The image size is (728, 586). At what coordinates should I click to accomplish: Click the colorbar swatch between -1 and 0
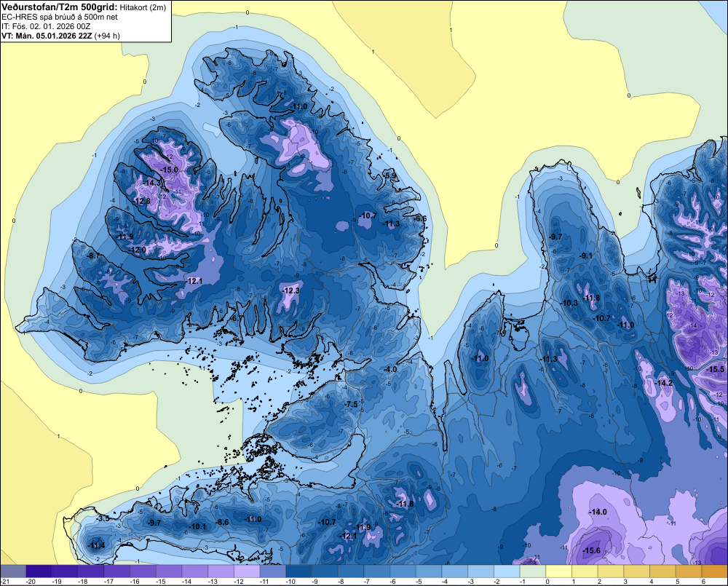(x=533, y=571)
